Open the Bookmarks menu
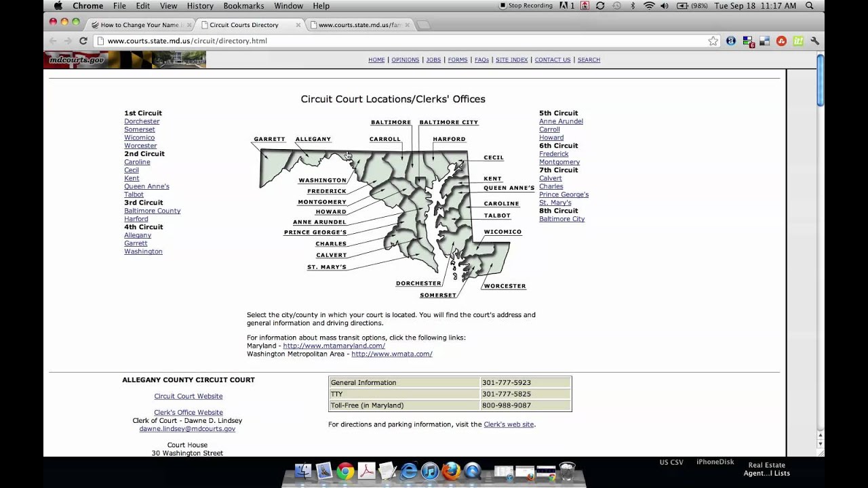Viewport: 868px width, 488px height. pyautogui.click(x=244, y=5)
